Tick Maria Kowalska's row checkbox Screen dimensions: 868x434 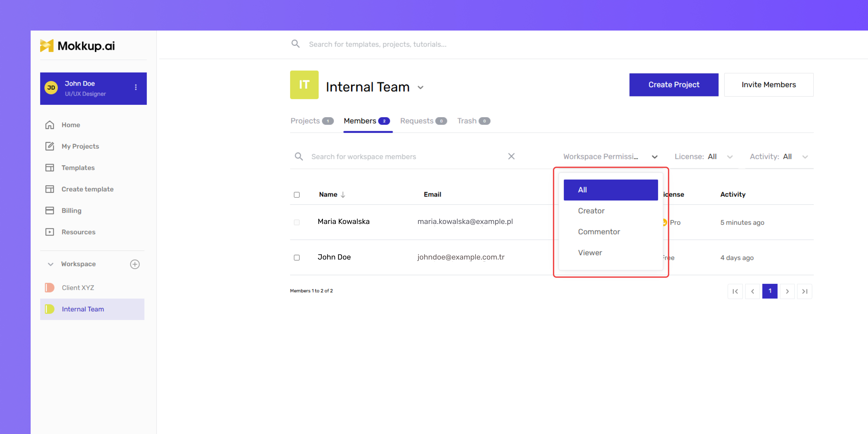[x=296, y=222]
